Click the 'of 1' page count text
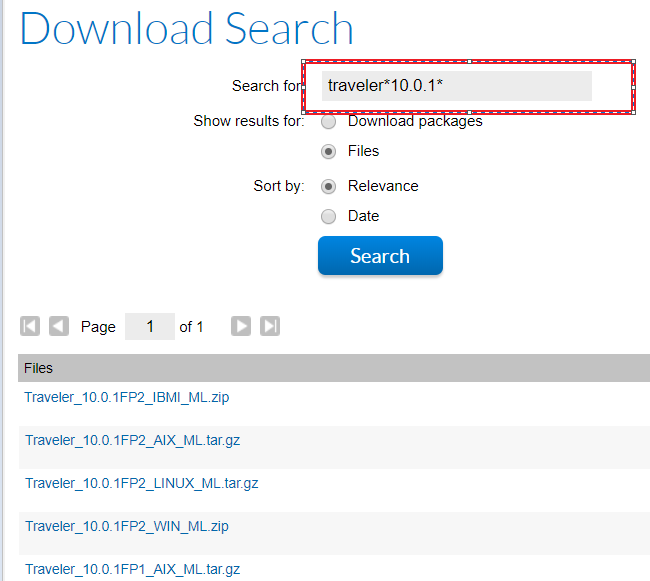The height and width of the screenshot is (581, 650). coord(191,327)
